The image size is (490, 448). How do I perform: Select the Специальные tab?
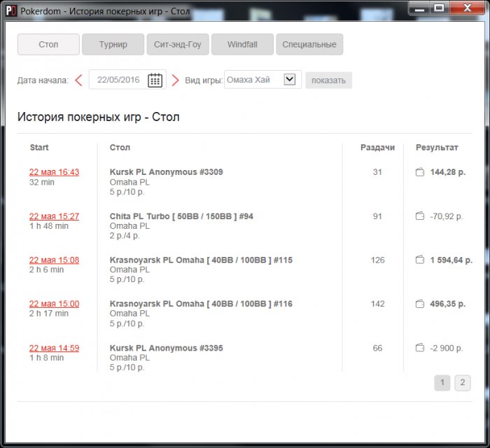(309, 45)
